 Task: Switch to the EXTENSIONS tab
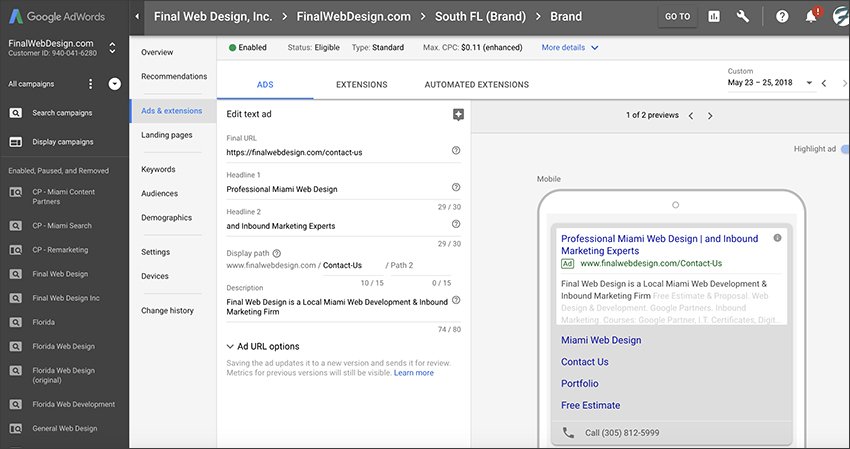coord(362,85)
